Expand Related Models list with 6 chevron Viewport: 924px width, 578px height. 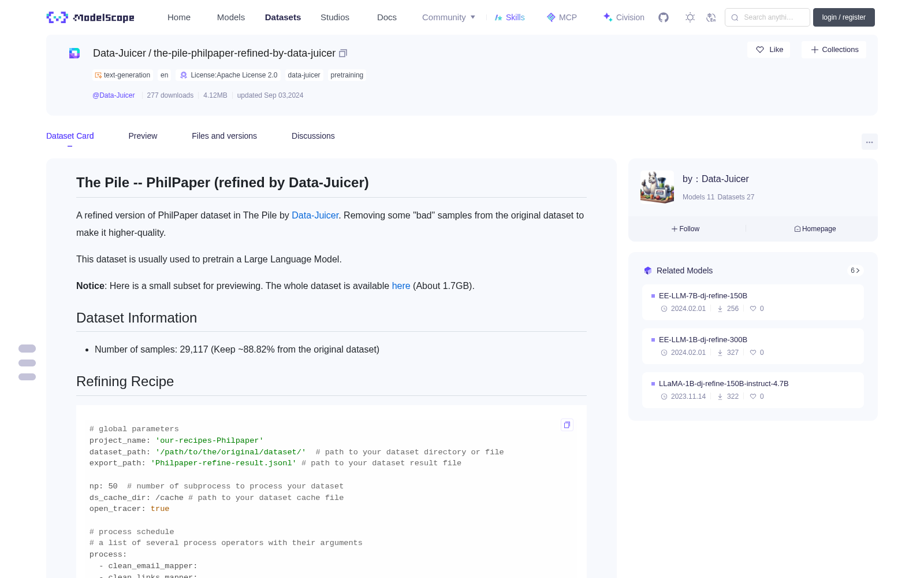855,271
